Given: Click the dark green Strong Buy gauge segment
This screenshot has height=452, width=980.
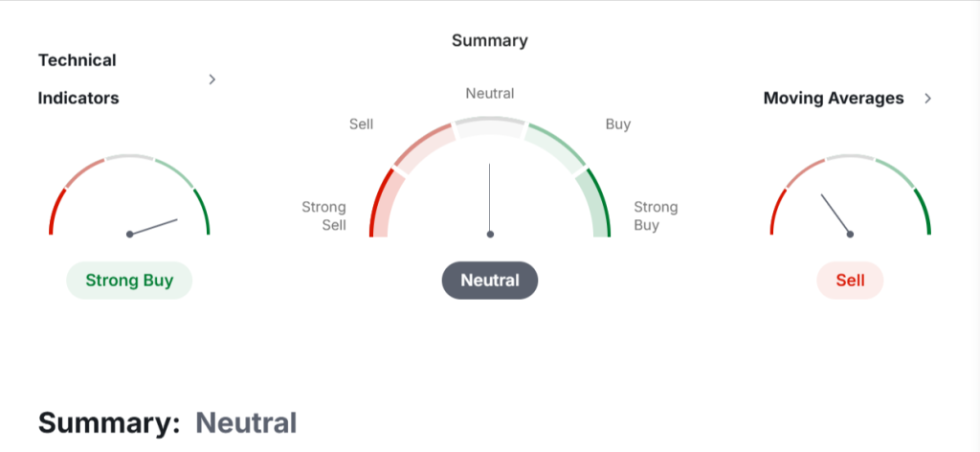Looking at the screenshot, I should point(601,202).
